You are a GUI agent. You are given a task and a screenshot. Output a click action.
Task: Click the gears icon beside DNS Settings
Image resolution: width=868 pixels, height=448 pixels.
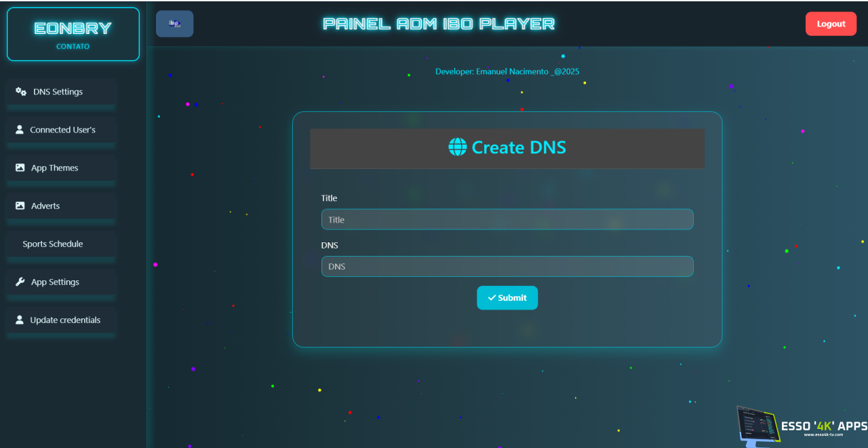point(21,92)
